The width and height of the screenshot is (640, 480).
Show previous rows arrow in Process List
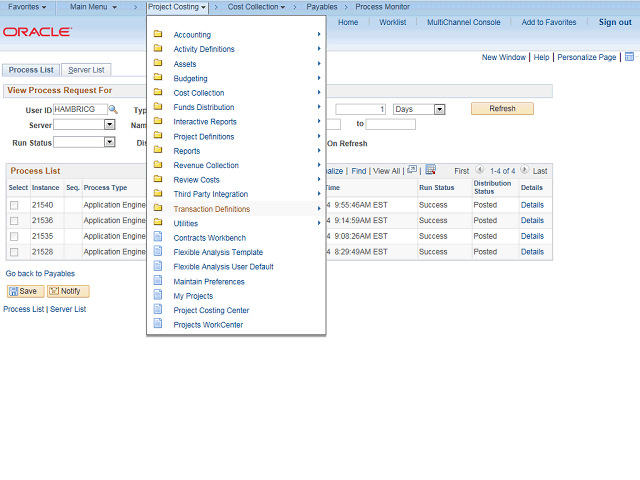(480, 169)
